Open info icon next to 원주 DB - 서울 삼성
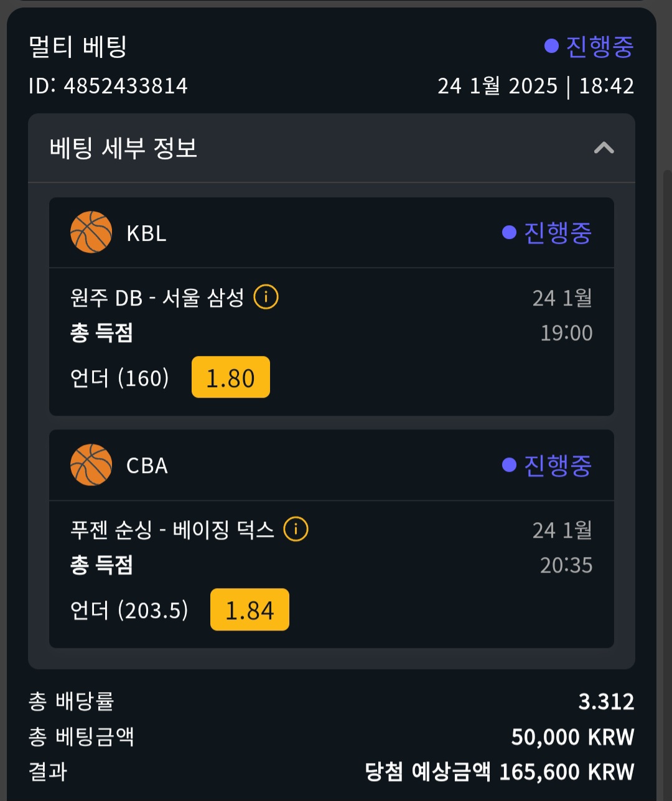The width and height of the screenshot is (672, 801). (x=266, y=297)
